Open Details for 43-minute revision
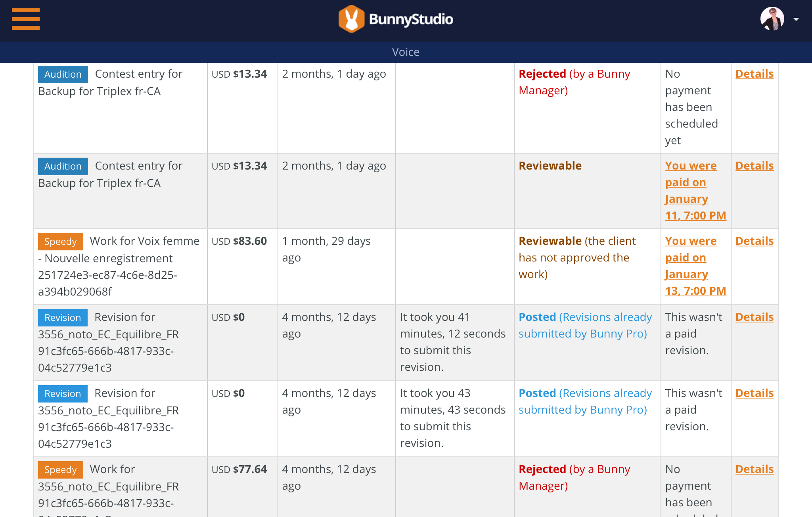 [x=754, y=393]
